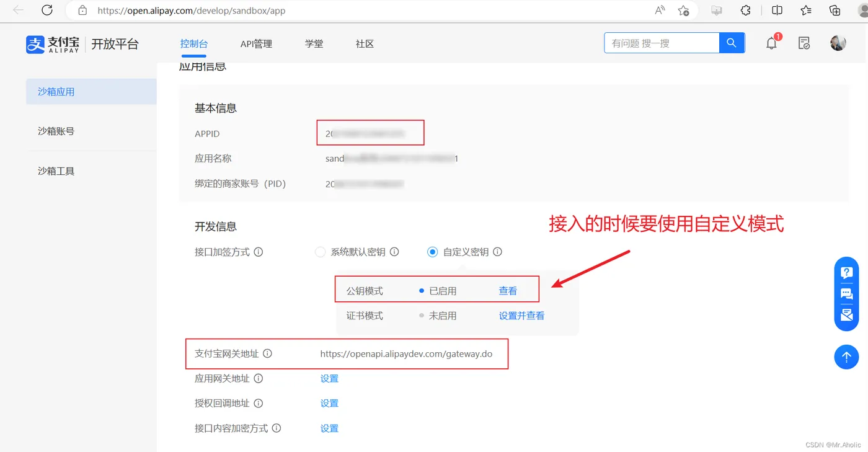Click the gateway URL openapi.alipaydev.com text

click(x=406, y=353)
